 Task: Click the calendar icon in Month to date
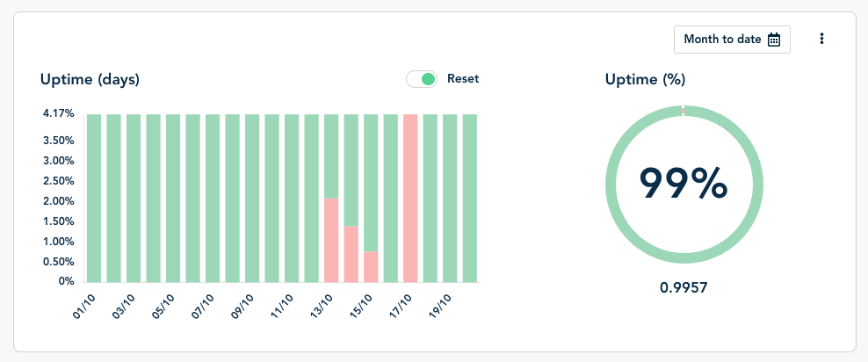[774, 40]
